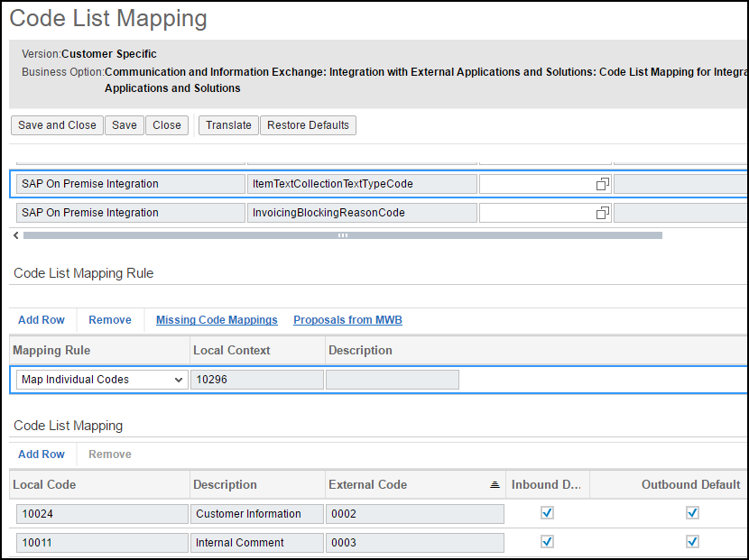Click the Local Context field 10296
Image resolution: width=749 pixels, height=560 pixels.
tap(257, 380)
